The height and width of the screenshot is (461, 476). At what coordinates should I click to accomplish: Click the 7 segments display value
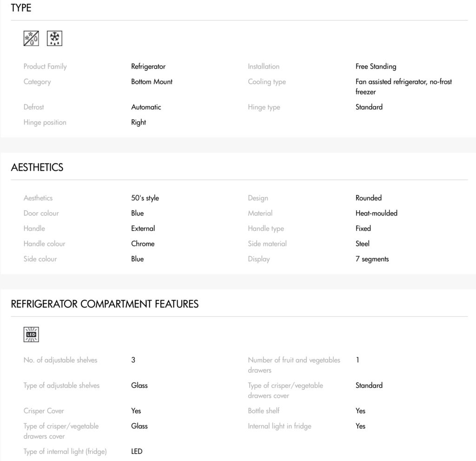[x=372, y=259]
